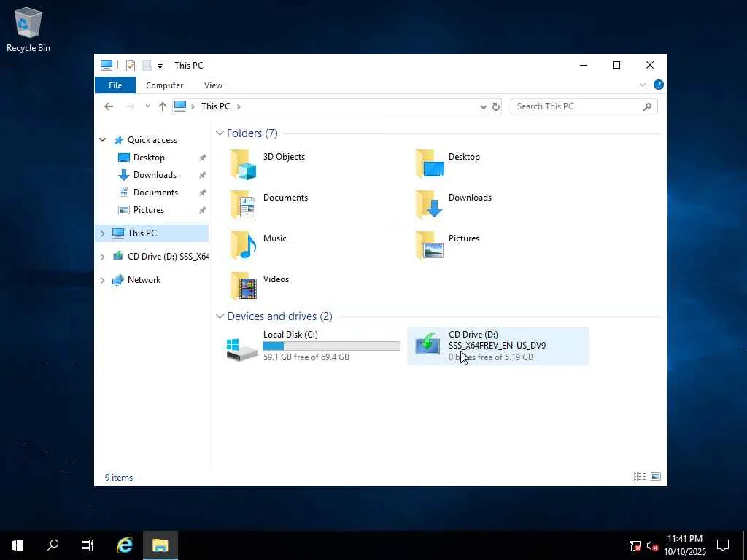Open the Action Center notifications icon
This screenshot has width=747, height=560.
(723, 545)
